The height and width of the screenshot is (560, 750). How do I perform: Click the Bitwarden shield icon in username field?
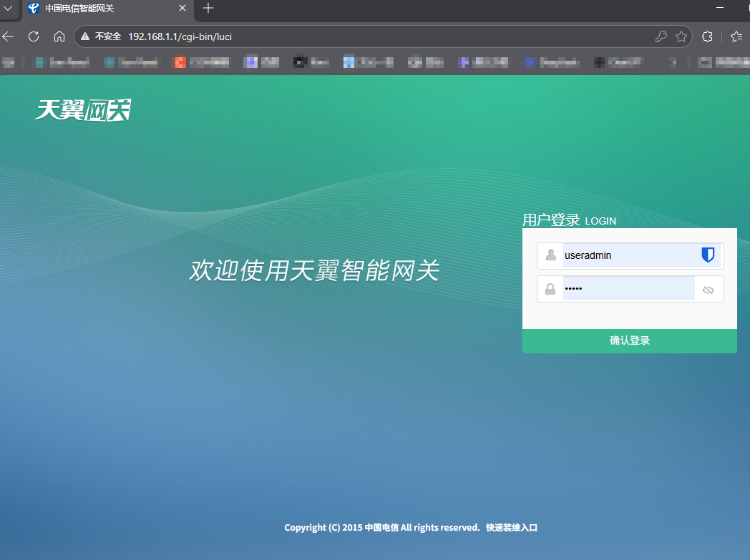708,255
